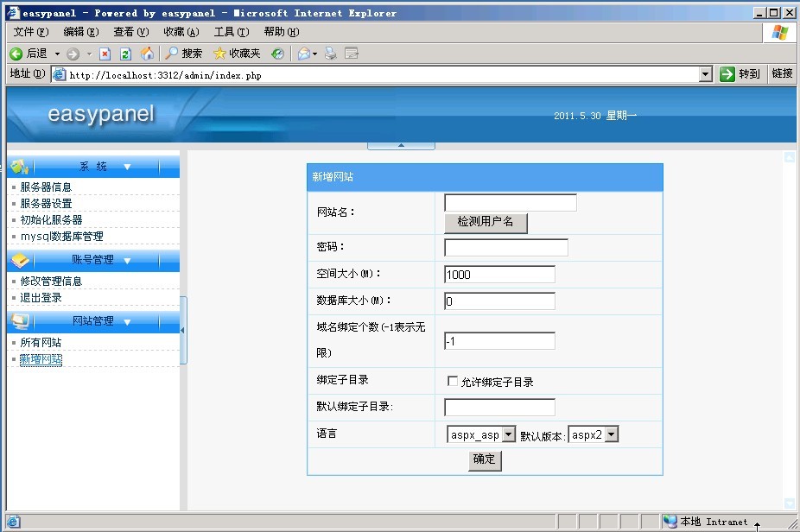Screen dimensions: 800x532
Task: Open 所有网站 link
Action: click(41, 342)
